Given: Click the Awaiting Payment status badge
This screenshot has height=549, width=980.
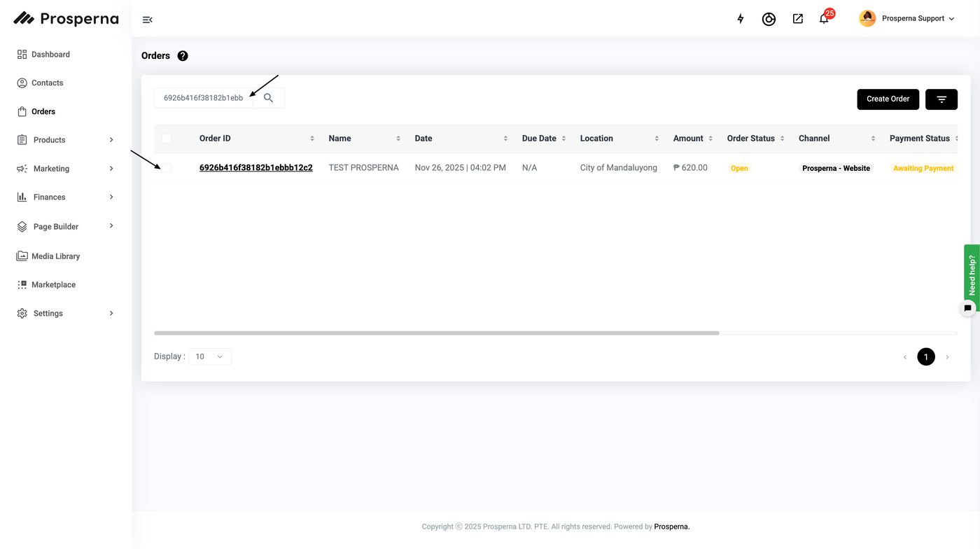Looking at the screenshot, I should pyautogui.click(x=923, y=168).
